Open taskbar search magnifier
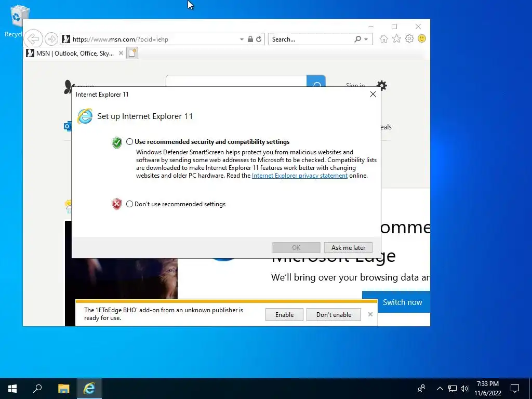Screen dimensions: 532x399 pos(37,389)
